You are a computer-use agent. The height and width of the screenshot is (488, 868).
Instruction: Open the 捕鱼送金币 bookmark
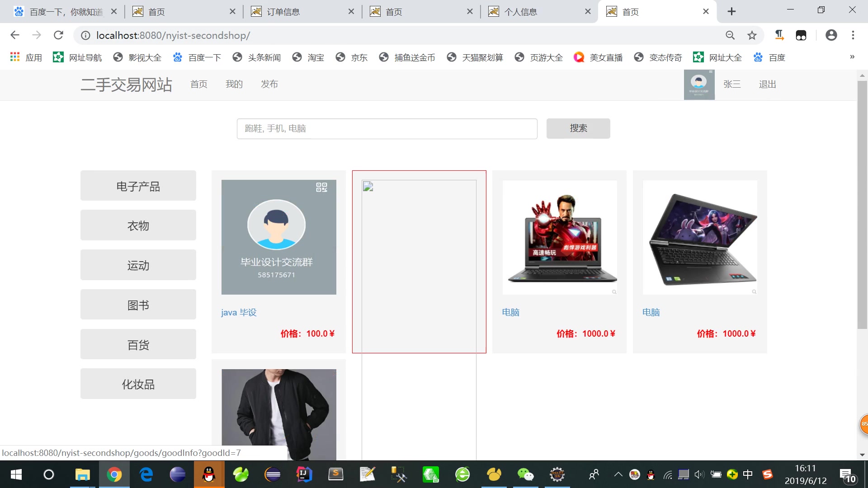[407, 57]
